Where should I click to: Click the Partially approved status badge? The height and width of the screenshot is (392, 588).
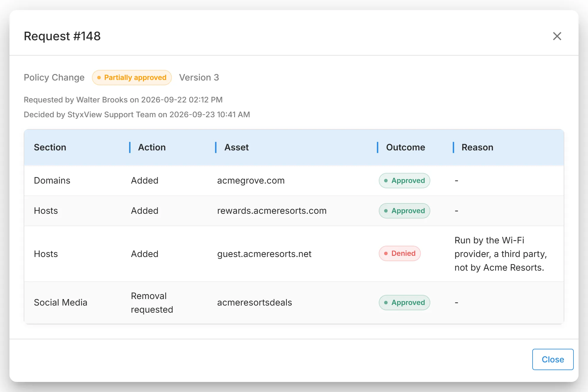pos(132,78)
